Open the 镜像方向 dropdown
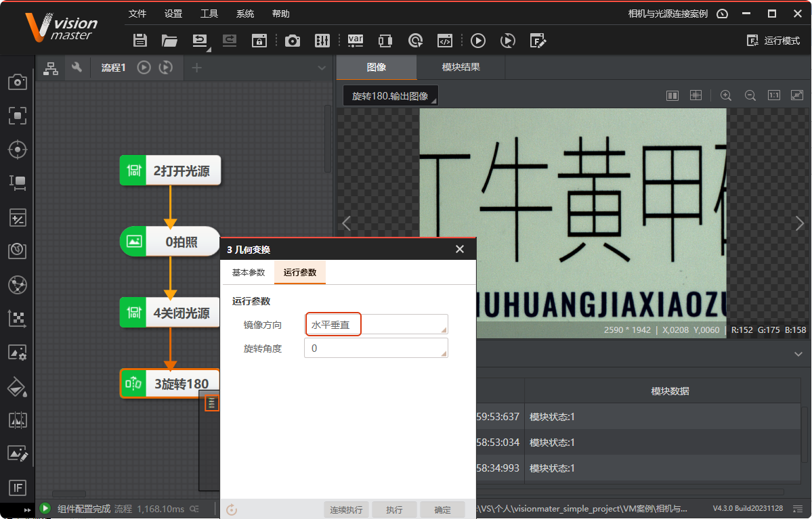This screenshot has height=519, width=812. click(376, 324)
